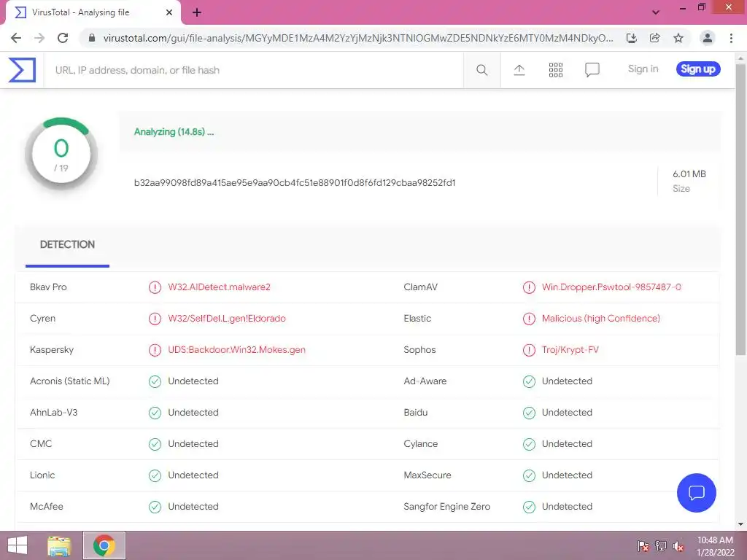Open the comments speech bubble icon
Screen dimensions: 747x560
592,70
